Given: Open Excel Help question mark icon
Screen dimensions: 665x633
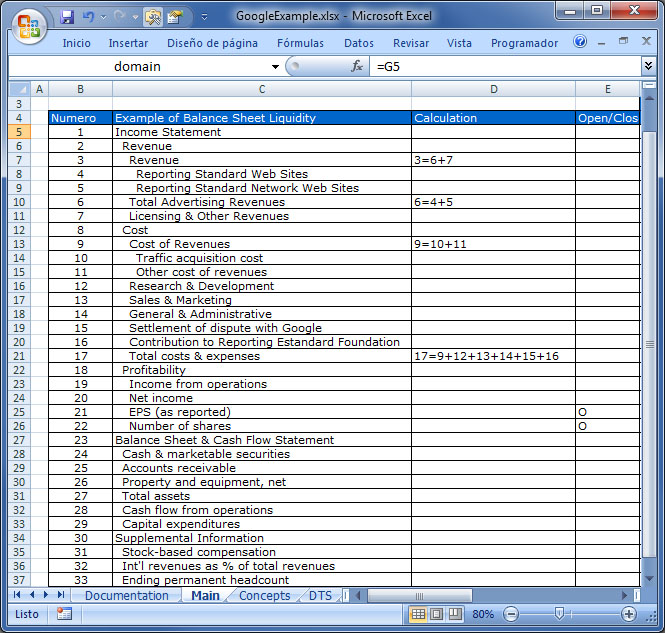Looking at the screenshot, I should 580,42.
